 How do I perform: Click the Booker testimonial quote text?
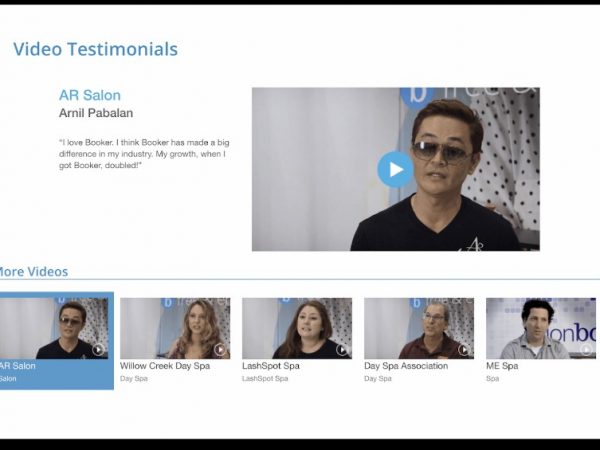point(143,151)
